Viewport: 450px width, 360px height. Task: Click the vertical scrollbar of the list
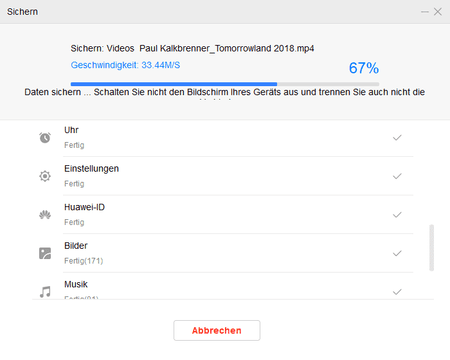click(432, 248)
